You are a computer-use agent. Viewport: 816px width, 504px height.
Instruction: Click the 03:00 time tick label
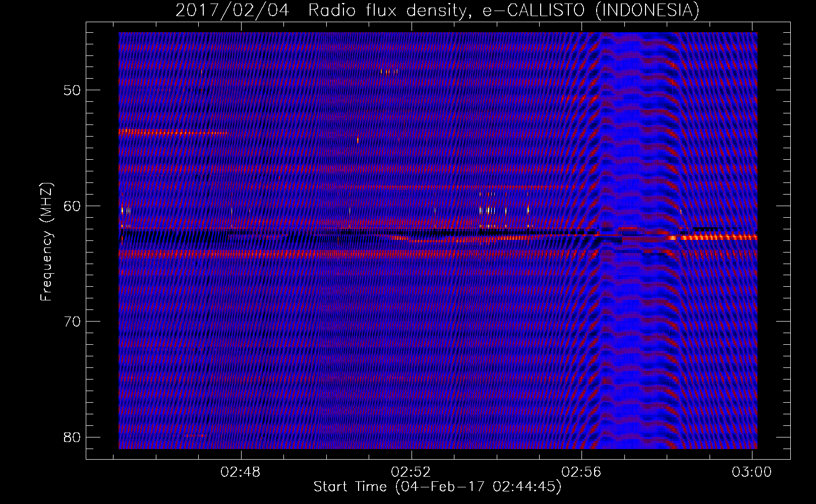[x=752, y=472]
